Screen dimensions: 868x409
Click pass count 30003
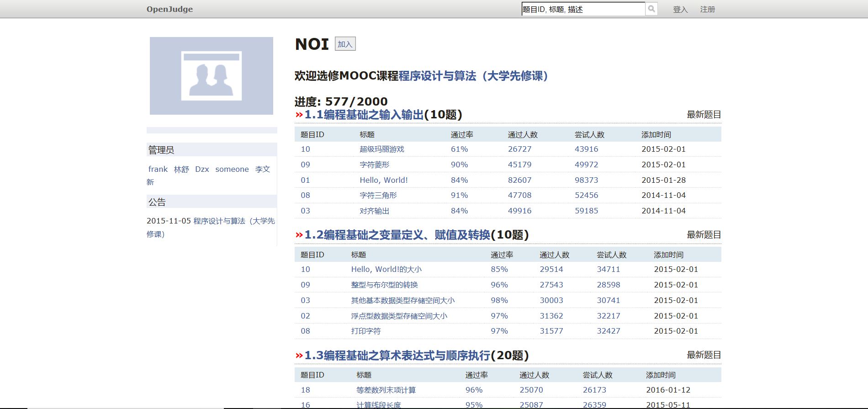(551, 300)
